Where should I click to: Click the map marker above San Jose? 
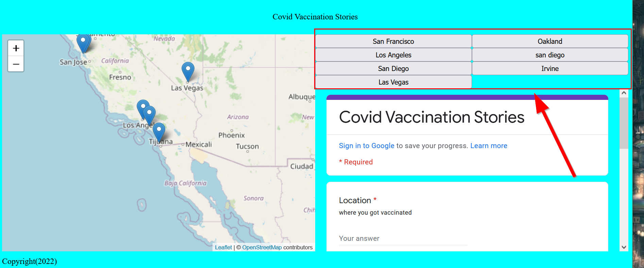(83, 42)
